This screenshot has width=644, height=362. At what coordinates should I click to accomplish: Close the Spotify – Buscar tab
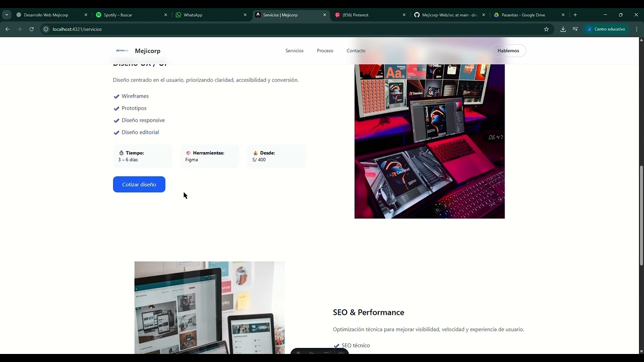(x=166, y=15)
